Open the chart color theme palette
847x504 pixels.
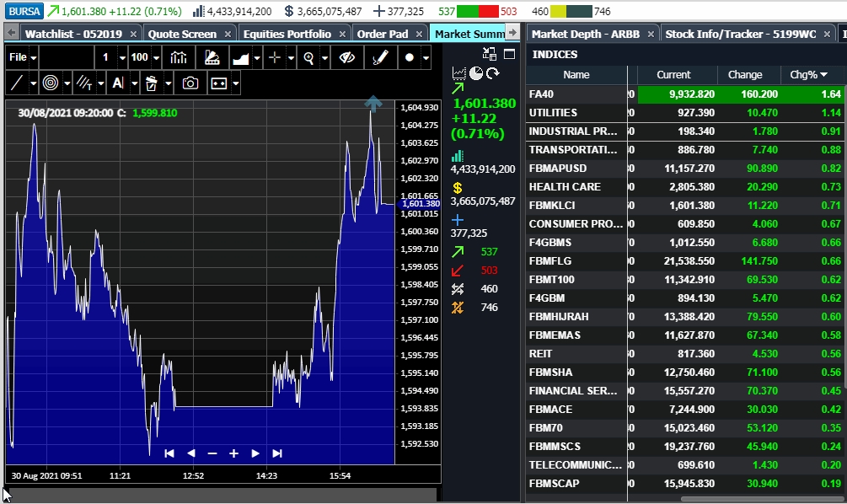[212, 57]
